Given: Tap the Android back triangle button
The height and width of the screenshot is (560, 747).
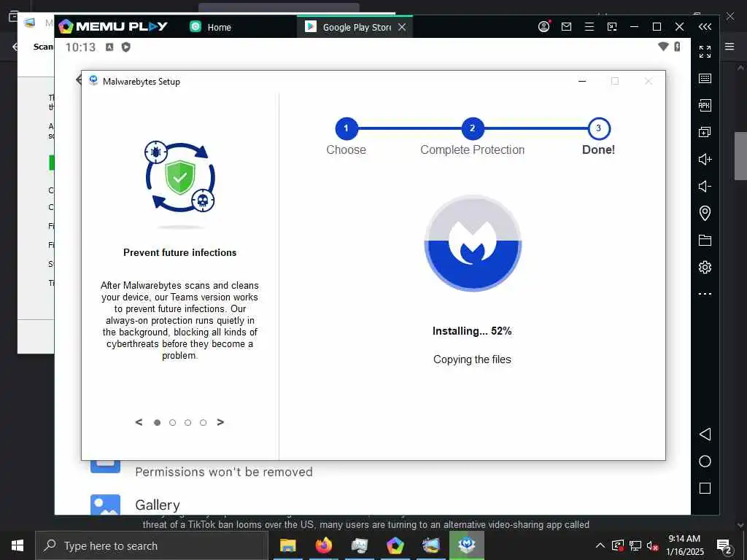Looking at the screenshot, I should 705,434.
